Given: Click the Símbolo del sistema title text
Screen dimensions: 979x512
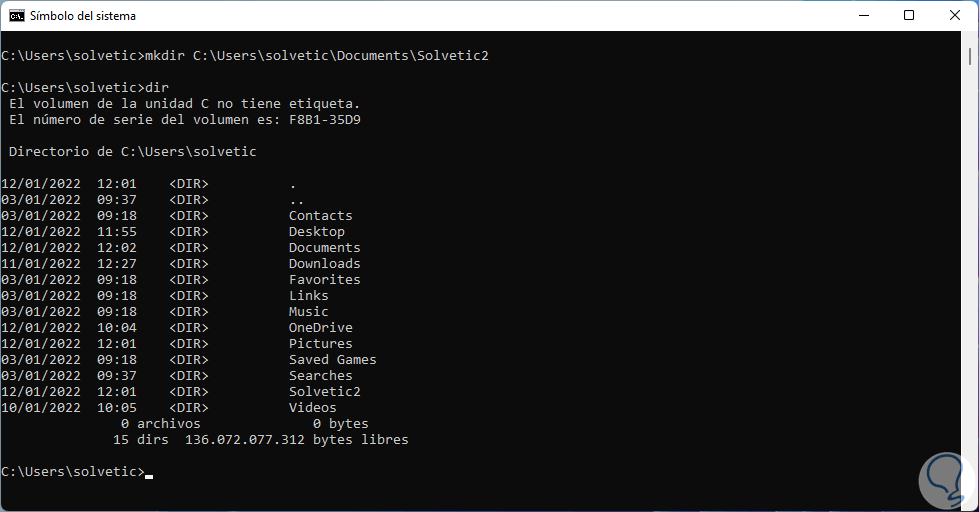Looking at the screenshot, I should point(83,16).
